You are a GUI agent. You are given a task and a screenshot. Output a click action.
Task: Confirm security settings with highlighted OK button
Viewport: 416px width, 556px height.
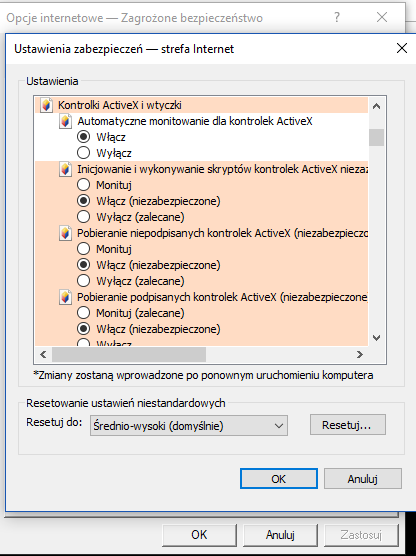tap(279, 479)
